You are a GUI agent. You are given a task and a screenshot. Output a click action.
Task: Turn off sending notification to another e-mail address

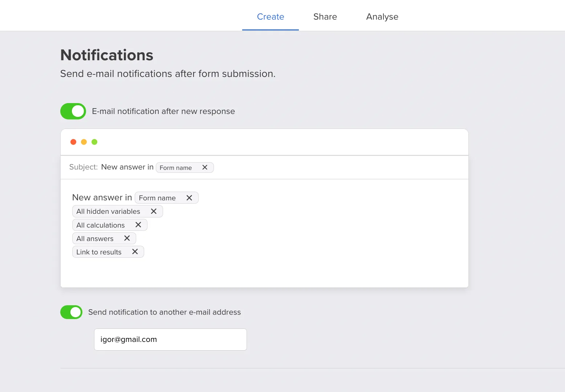(71, 312)
